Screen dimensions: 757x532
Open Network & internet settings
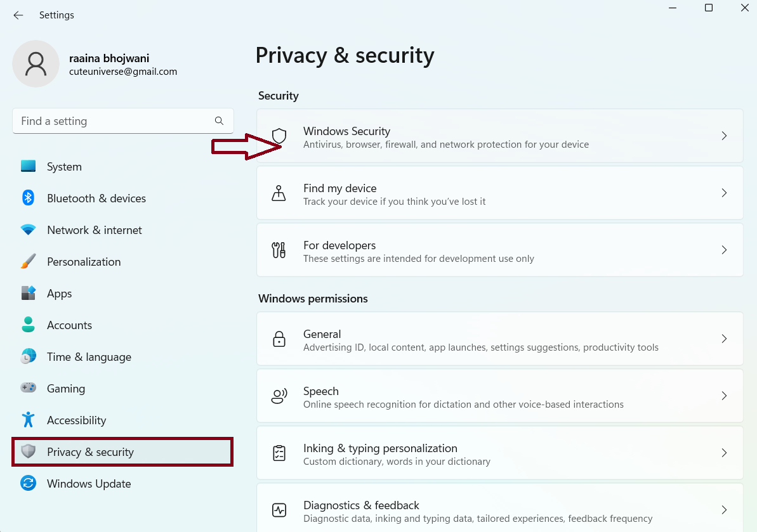[x=94, y=230]
